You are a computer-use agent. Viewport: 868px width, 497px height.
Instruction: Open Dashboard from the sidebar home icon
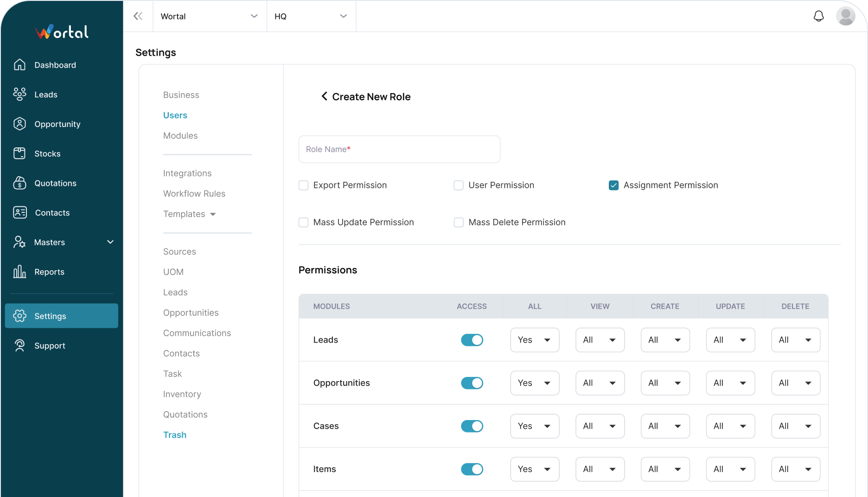click(19, 65)
